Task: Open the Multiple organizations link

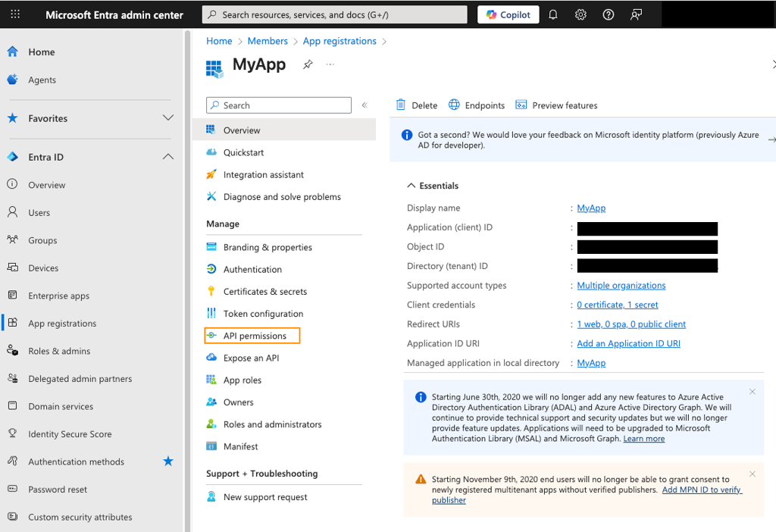Action: click(621, 286)
